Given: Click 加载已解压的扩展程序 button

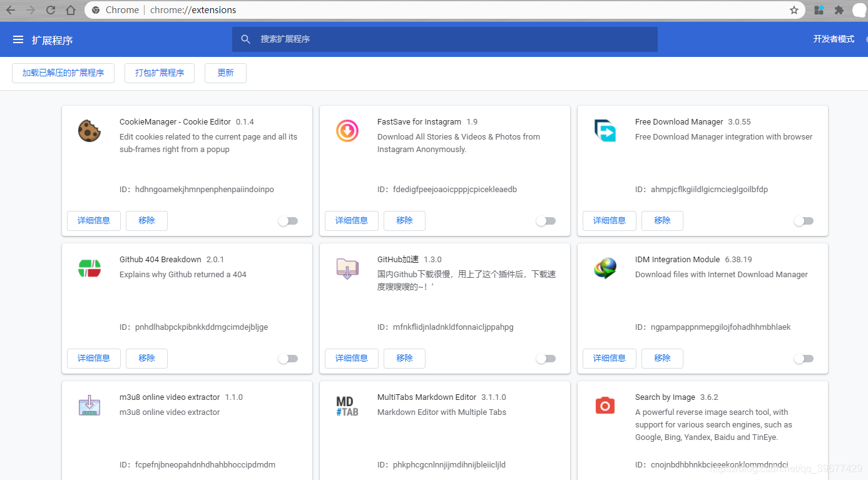Looking at the screenshot, I should (x=63, y=73).
